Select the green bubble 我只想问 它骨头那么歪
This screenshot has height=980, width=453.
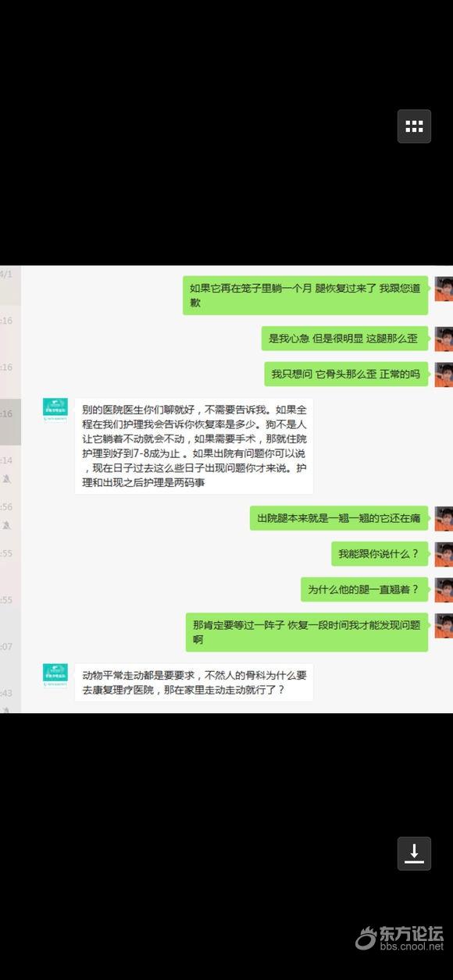(x=346, y=375)
